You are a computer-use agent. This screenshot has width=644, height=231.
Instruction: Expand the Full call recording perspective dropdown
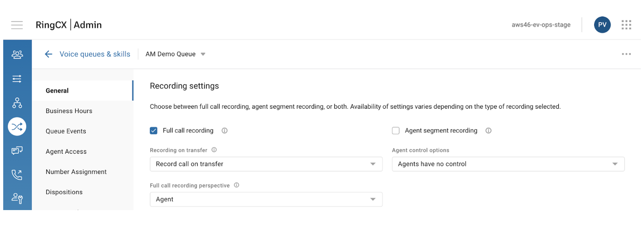pyautogui.click(x=266, y=199)
